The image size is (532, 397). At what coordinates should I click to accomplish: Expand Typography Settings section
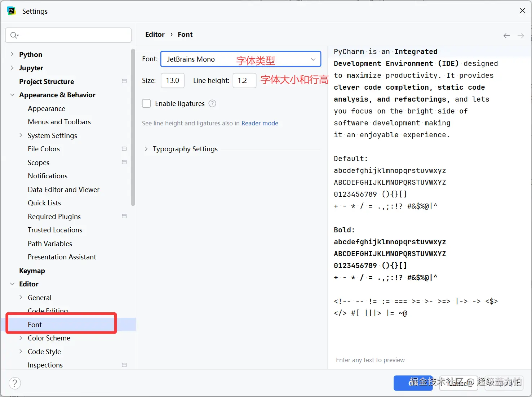146,149
